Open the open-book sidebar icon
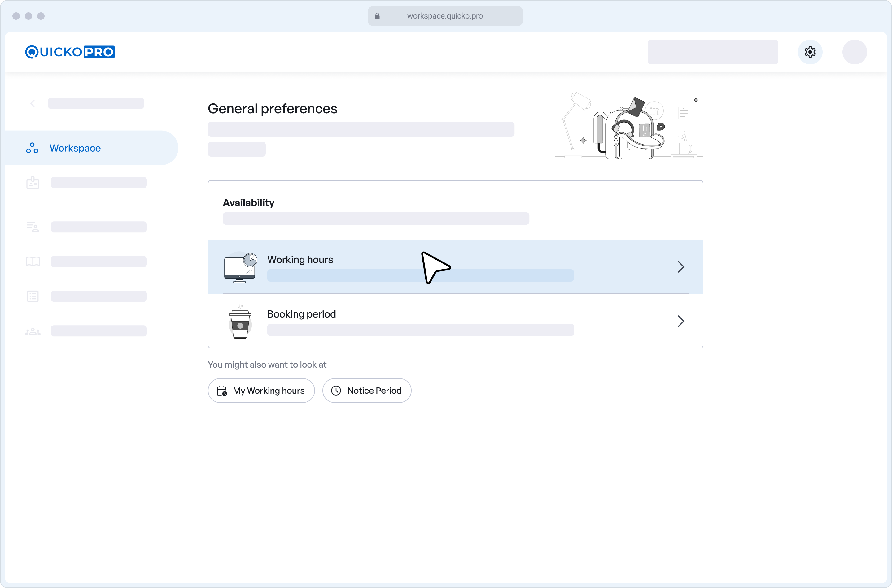Screen dimensions: 892x588 pyautogui.click(x=33, y=262)
